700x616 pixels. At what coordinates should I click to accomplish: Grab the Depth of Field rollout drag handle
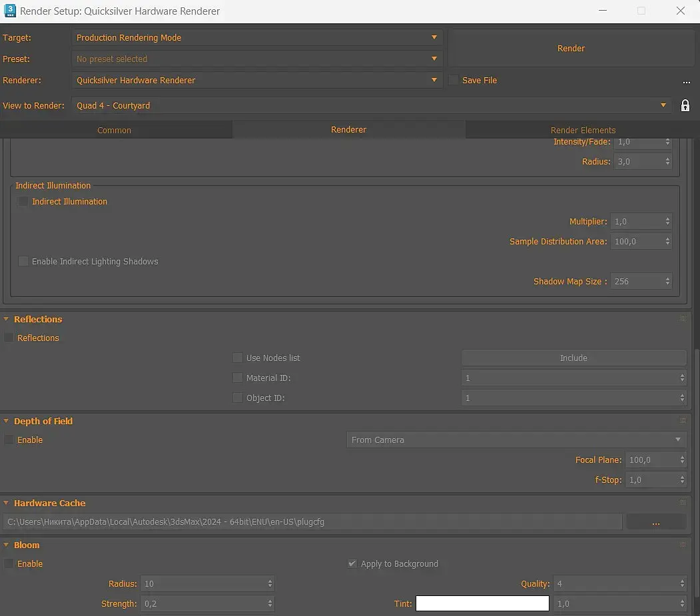click(683, 420)
